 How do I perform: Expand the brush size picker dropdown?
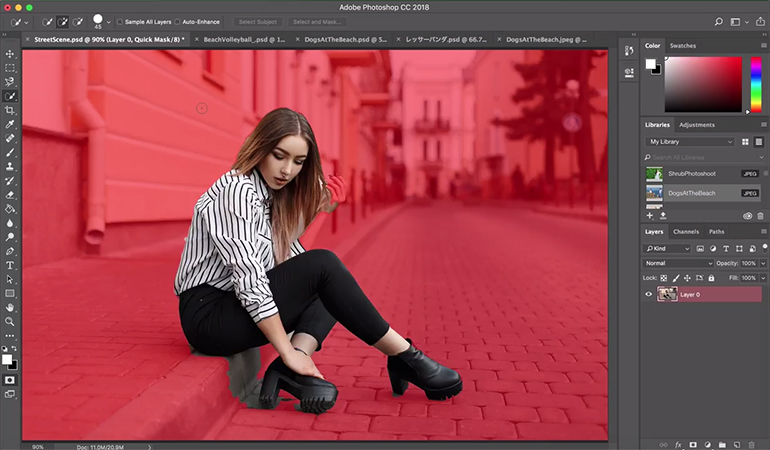[x=109, y=22]
